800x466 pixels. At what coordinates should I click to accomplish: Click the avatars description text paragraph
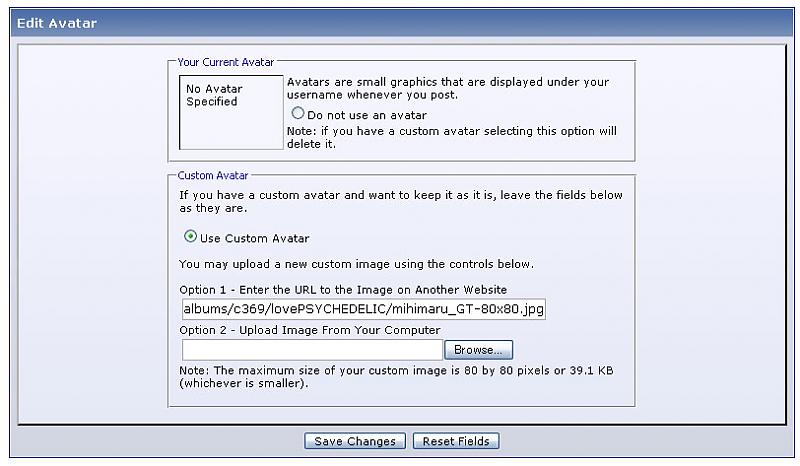click(447, 88)
